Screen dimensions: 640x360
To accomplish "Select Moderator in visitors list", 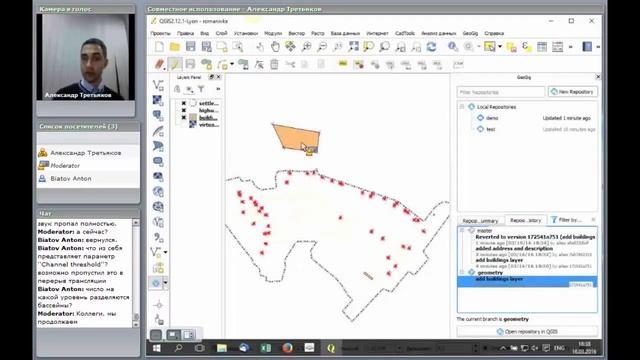I will click(x=65, y=166).
